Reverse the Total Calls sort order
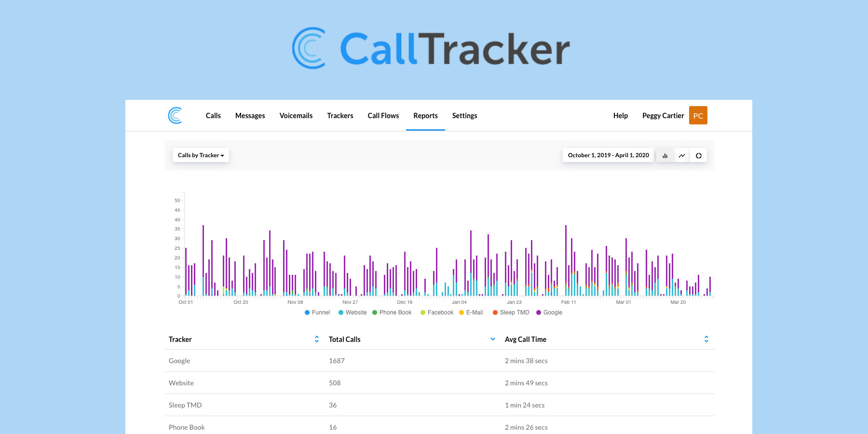 (x=492, y=339)
